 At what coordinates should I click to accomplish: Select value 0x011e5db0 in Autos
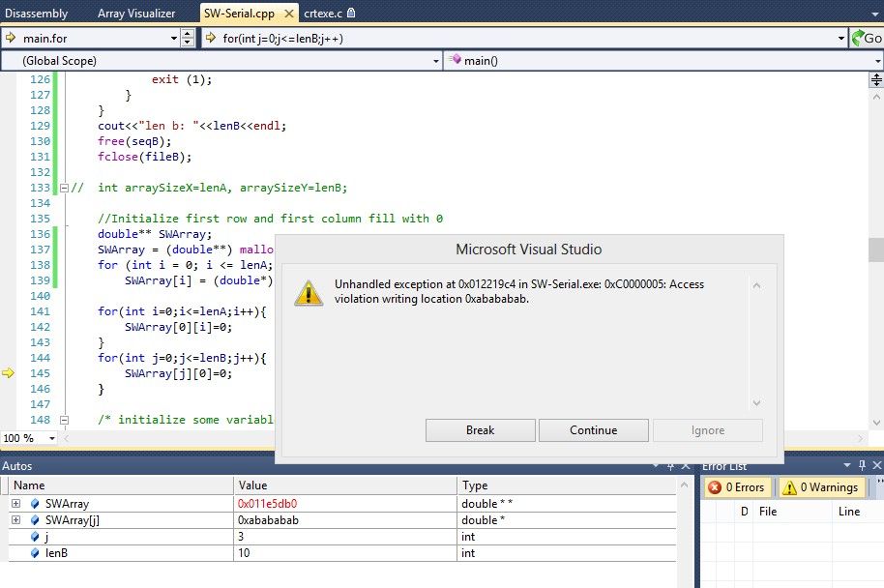click(x=267, y=504)
